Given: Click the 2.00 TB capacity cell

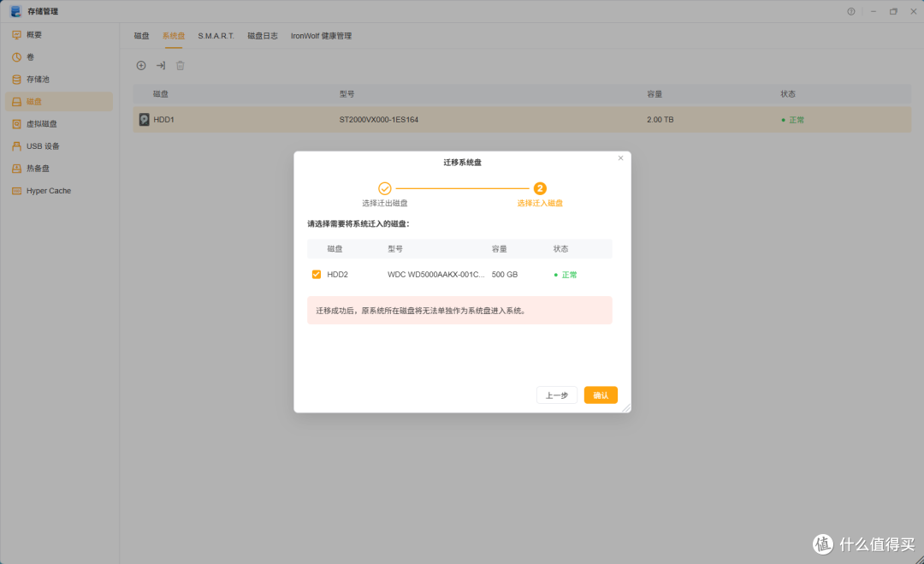Looking at the screenshot, I should click(660, 120).
